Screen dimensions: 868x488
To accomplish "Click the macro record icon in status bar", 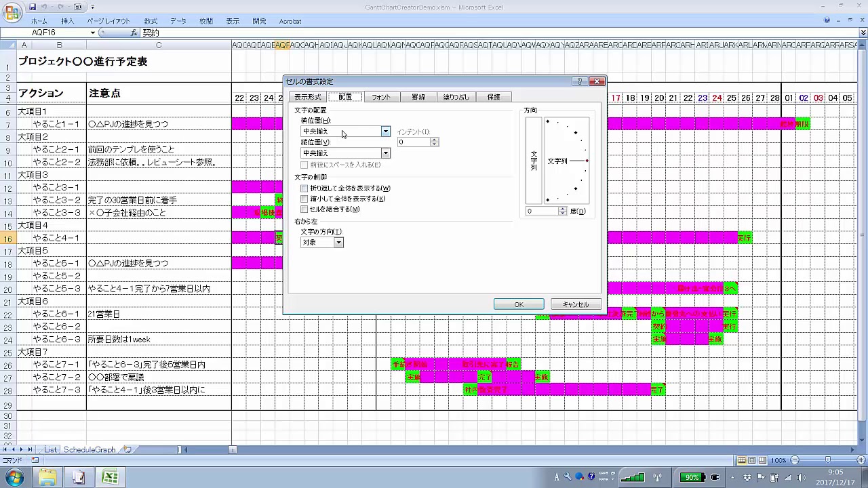I will 35,460.
